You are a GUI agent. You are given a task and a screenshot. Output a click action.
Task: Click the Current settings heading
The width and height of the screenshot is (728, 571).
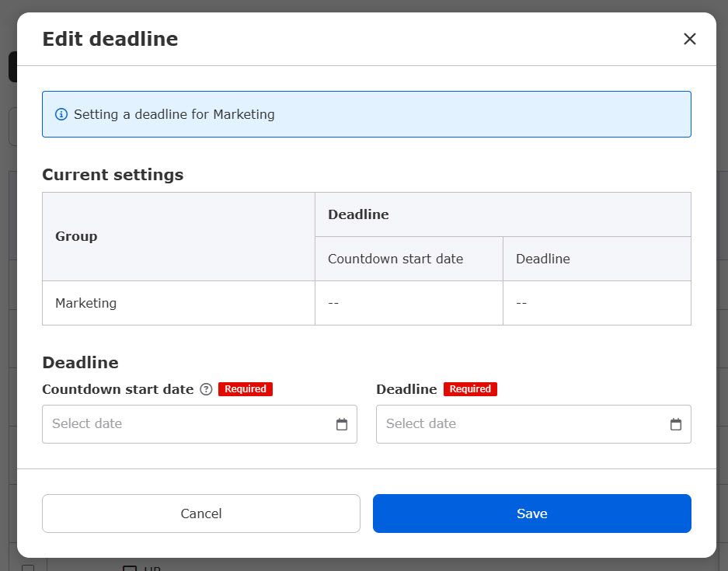click(x=113, y=175)
